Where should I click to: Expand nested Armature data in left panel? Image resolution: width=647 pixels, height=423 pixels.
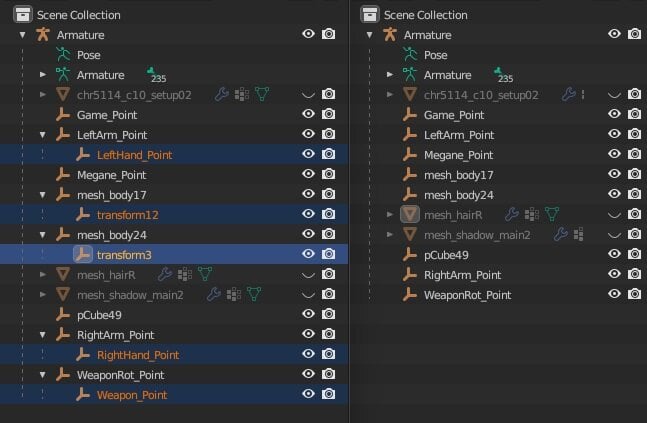[x=43, y=74]
